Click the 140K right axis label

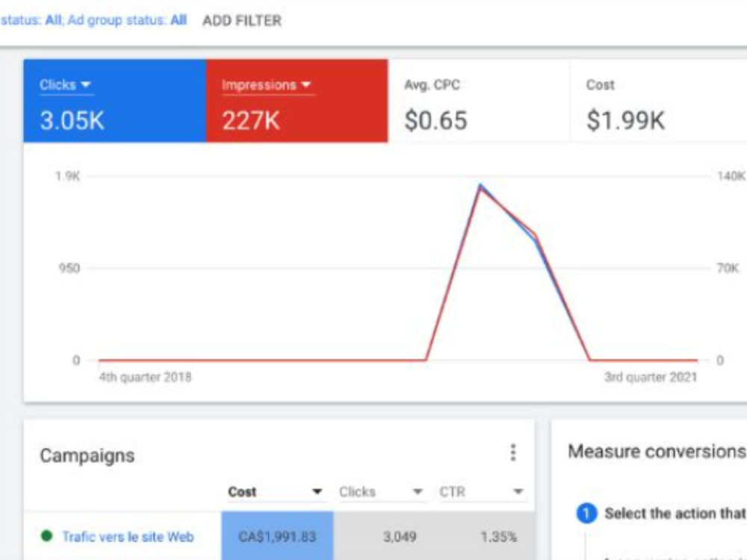pyautogui.click(x=731, y=176)
